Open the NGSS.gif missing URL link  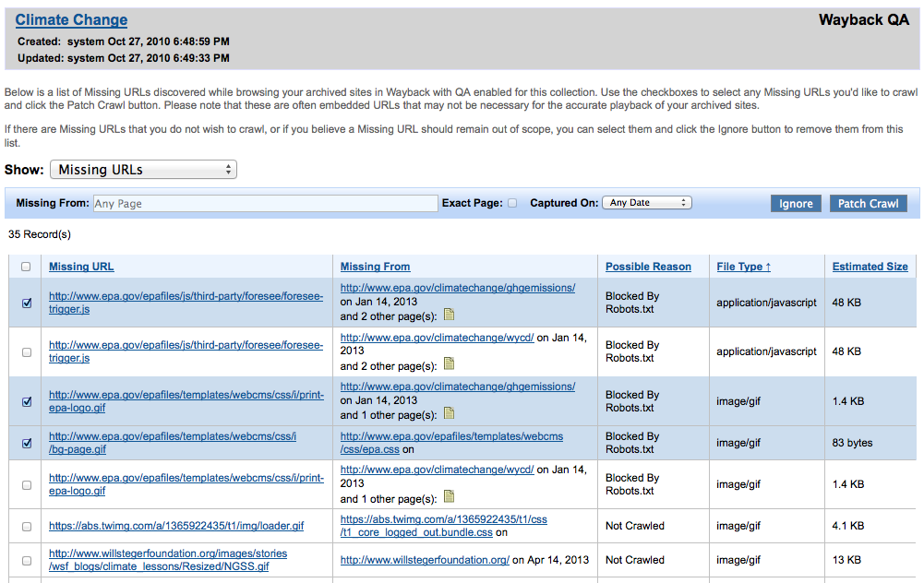coord(168,560)
